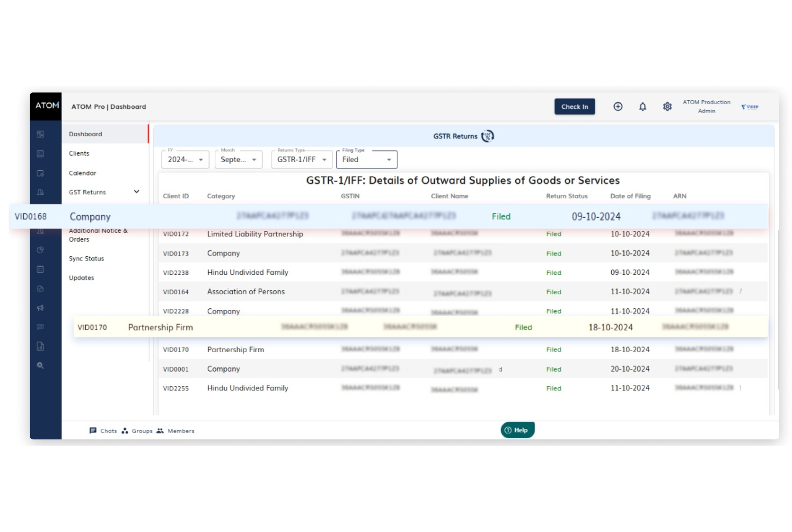
Task: Click the Category column header
Action: click(x=221, y=196)
